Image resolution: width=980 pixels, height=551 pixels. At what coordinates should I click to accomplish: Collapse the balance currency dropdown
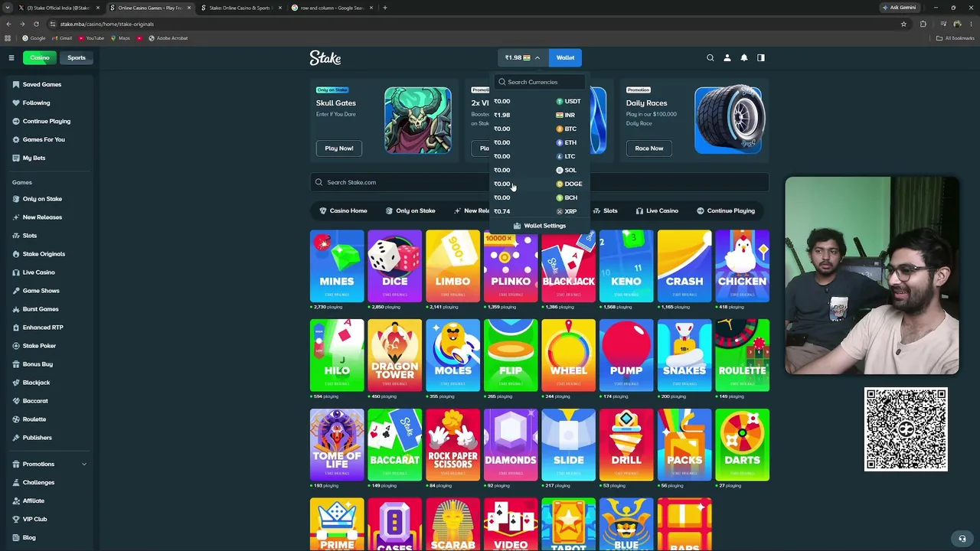click(x=523, y=57)
